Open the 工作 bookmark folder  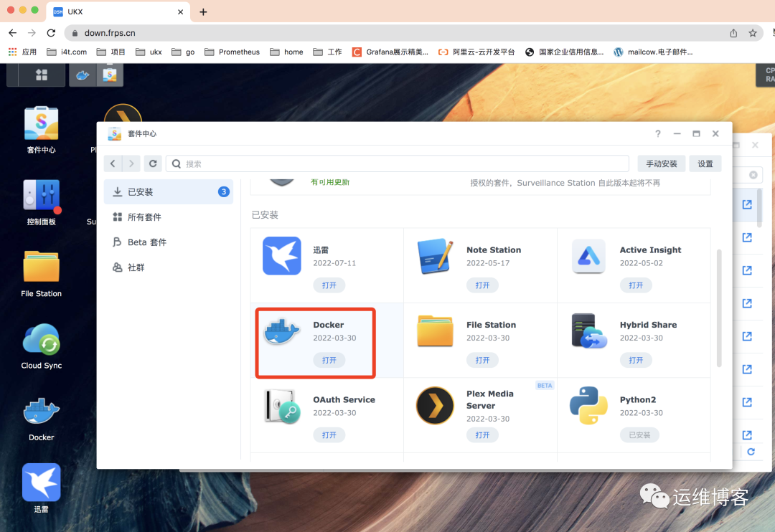click(327, 52)
